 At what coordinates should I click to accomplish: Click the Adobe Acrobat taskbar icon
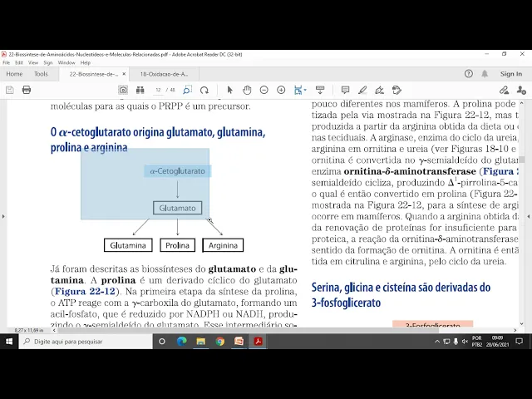(x=258, y=342)
